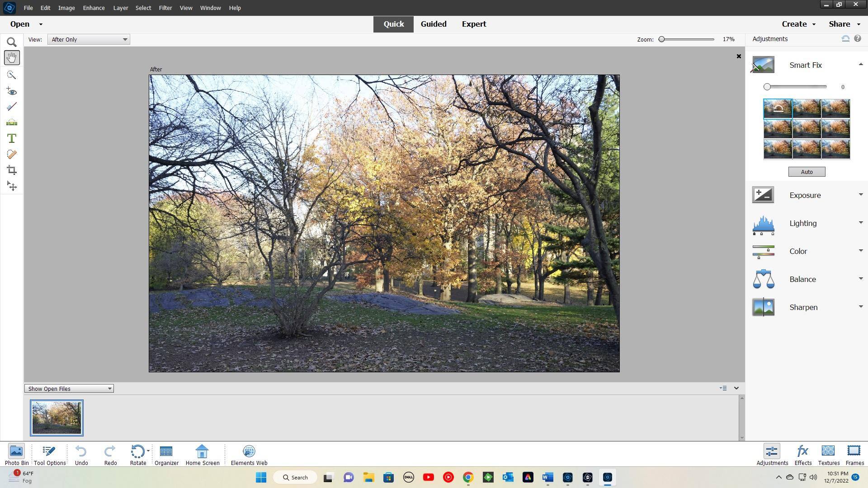The image size is (868, 488).
Task: Click the Zoom slider handle
Action: (661, 39)
